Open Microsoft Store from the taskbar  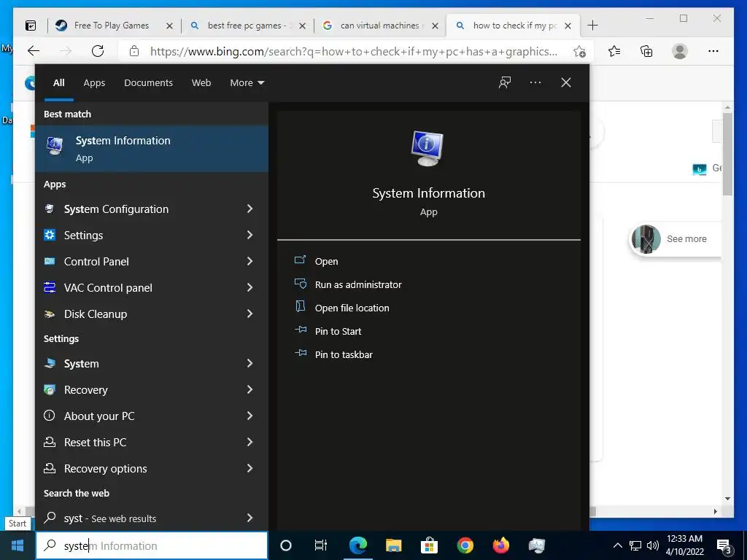point(429,545)
